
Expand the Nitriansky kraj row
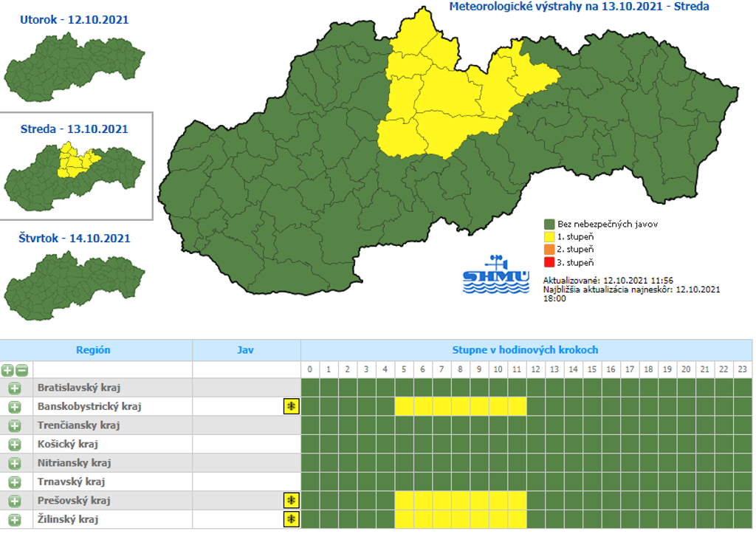pyautogui.click(x=15, y=463)
